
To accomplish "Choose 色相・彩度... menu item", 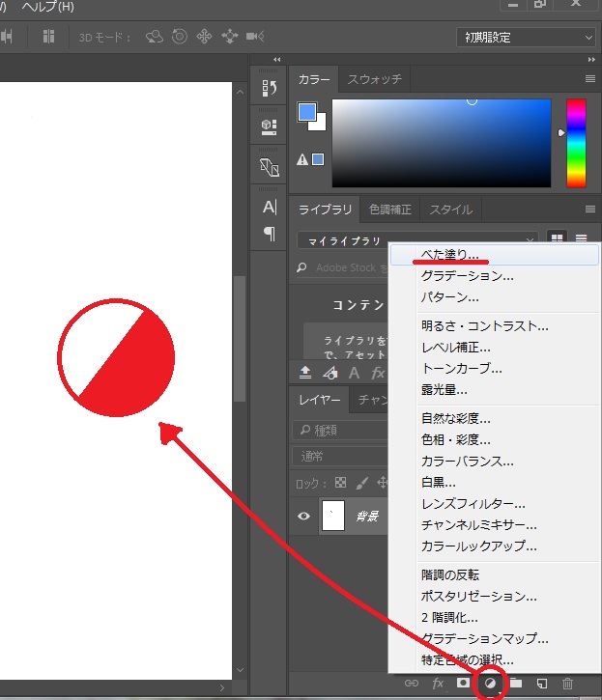I will [495, 439].
